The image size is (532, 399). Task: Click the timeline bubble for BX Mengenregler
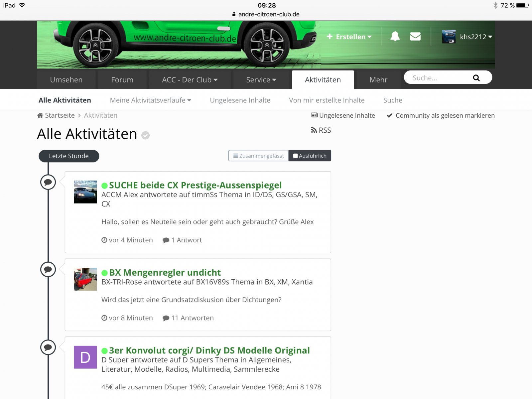point(48,269)
